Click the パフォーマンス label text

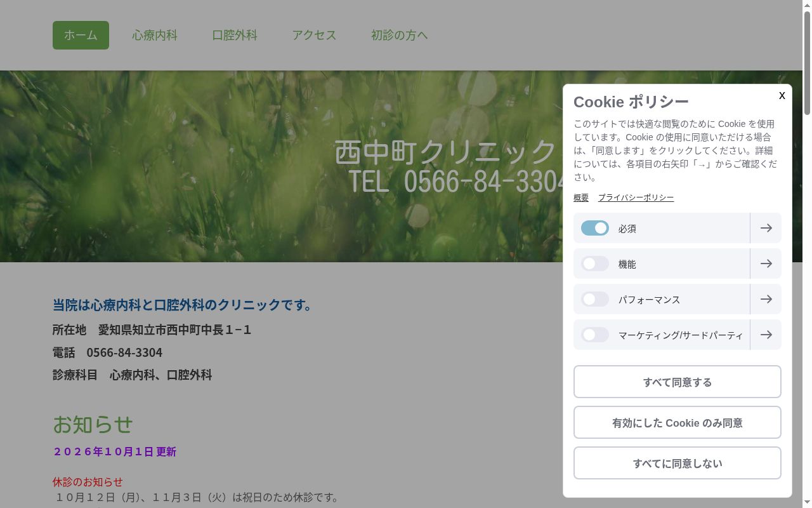tap(650, 300)
